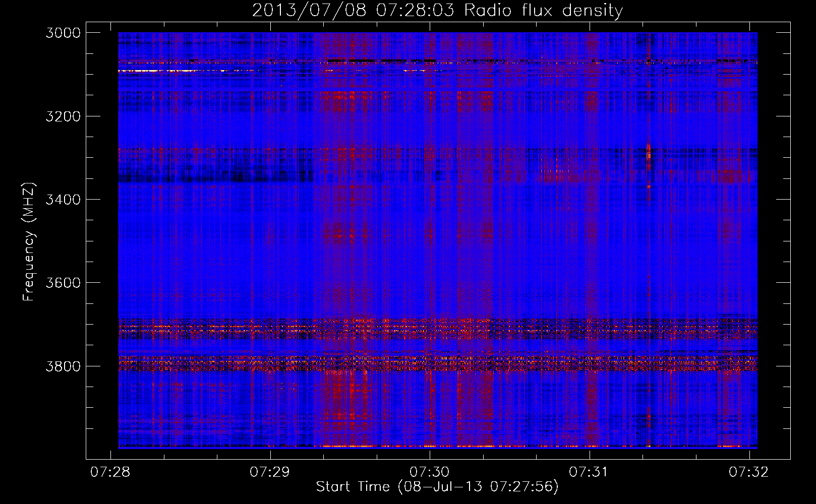Click the 3000 frequency axis label
The height and width of the screenshot is (504, 816).
coord(63,33)
